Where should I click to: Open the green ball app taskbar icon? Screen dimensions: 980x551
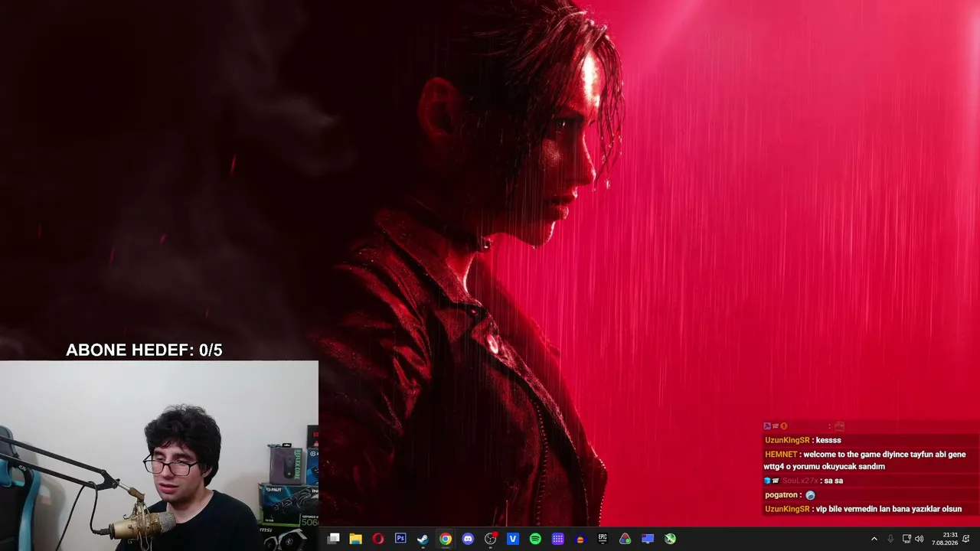click(670, 539)
